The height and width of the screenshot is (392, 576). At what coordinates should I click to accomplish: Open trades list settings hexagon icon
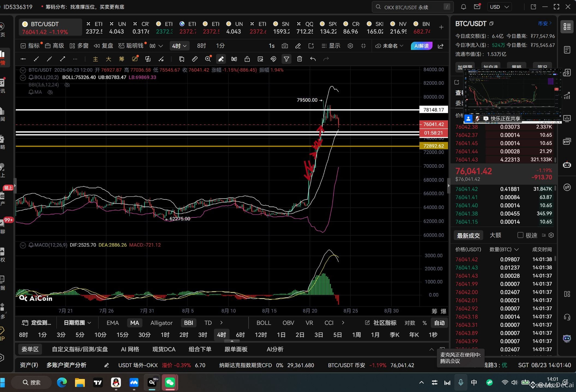551,235
